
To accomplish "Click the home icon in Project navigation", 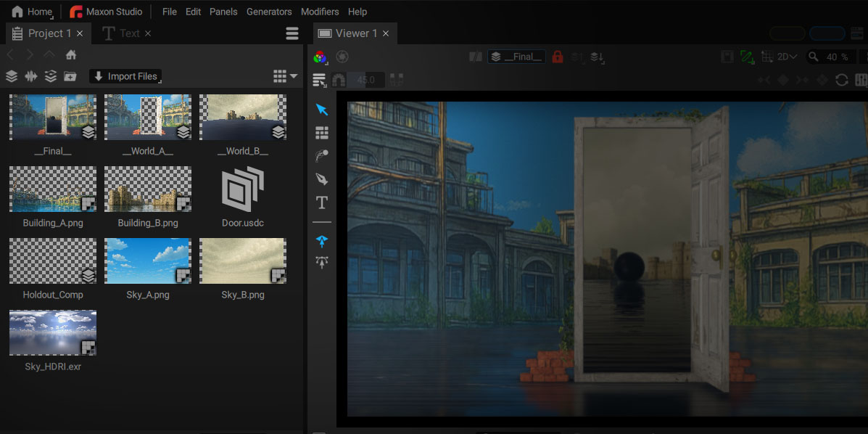I will 71,55.
